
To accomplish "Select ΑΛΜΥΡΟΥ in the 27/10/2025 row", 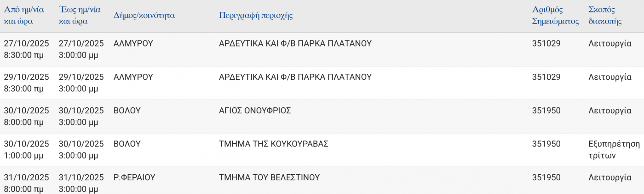I will coord(133,44).
